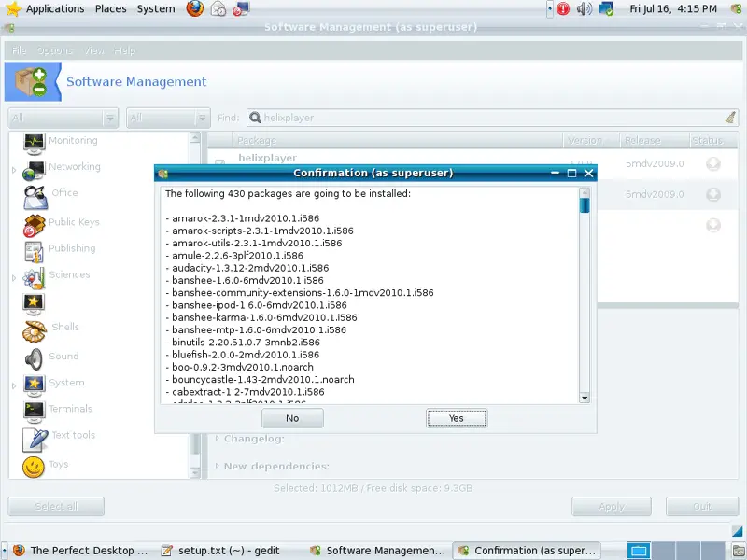Click the Monitoring category icon
The width and height of the screenshot is (747, 560).
[34, 144]
